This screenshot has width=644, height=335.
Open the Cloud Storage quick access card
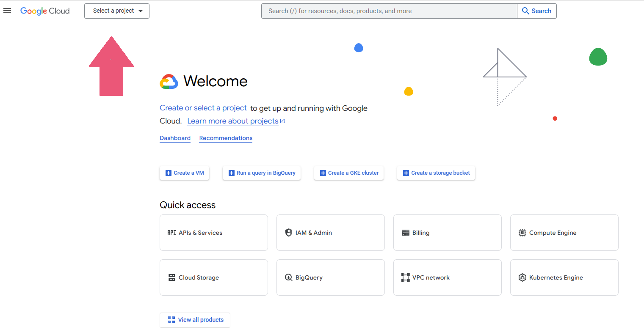(x=214, y=277)
